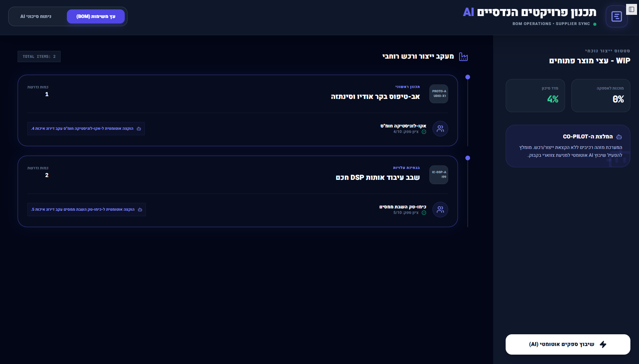Click the timeline dot for the first item
The height and width of the screenshot is (364, 639).
coord(468,77)
